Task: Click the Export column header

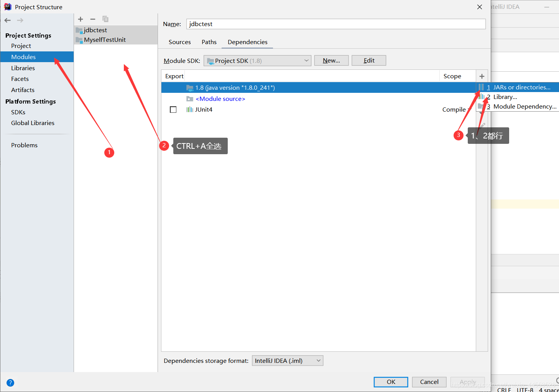Action: (x=174, y=76)
